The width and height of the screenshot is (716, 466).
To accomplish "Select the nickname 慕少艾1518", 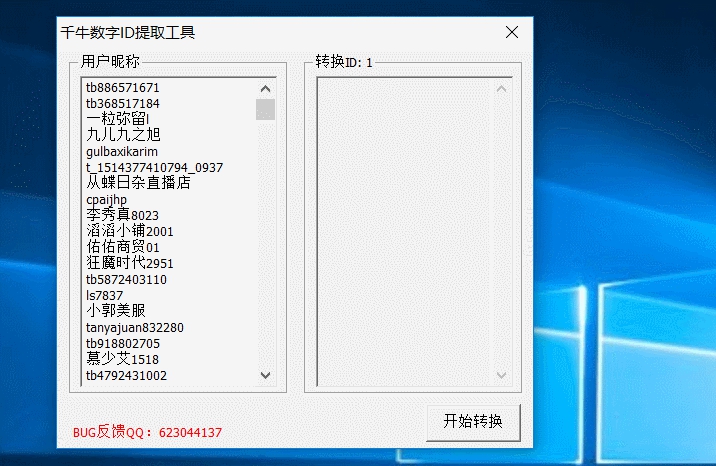I will click(x=122, y=359).
